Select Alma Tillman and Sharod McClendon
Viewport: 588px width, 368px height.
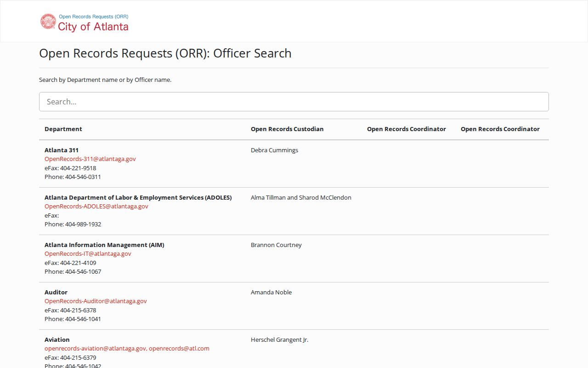point(301,197)
